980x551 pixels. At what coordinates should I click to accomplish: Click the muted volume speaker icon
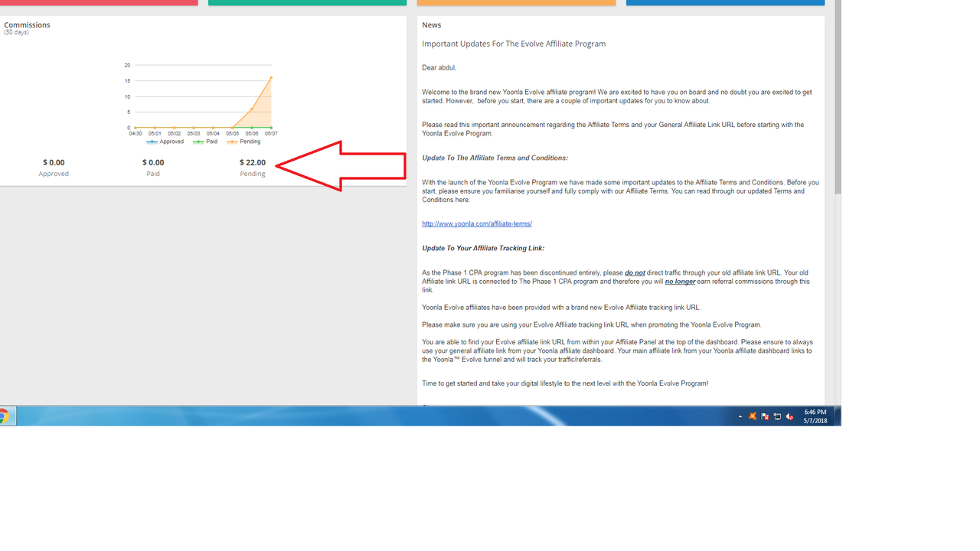pos(789,416)
